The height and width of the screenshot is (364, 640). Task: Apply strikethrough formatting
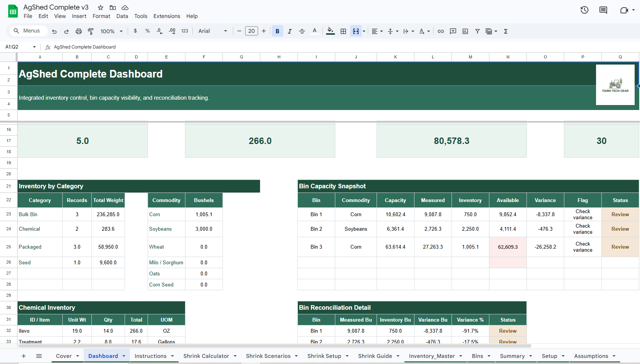coord(302,31)
